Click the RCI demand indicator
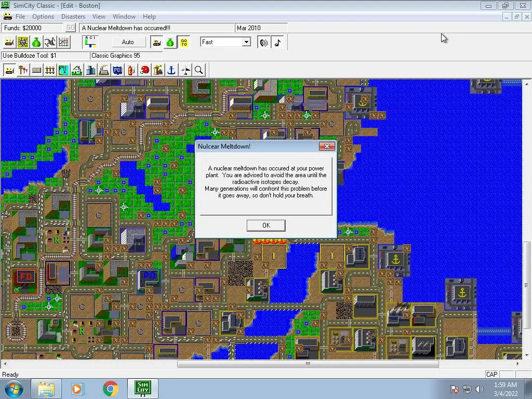The height and width of the screenshot is (399, 532). click(x=90, y=42)
